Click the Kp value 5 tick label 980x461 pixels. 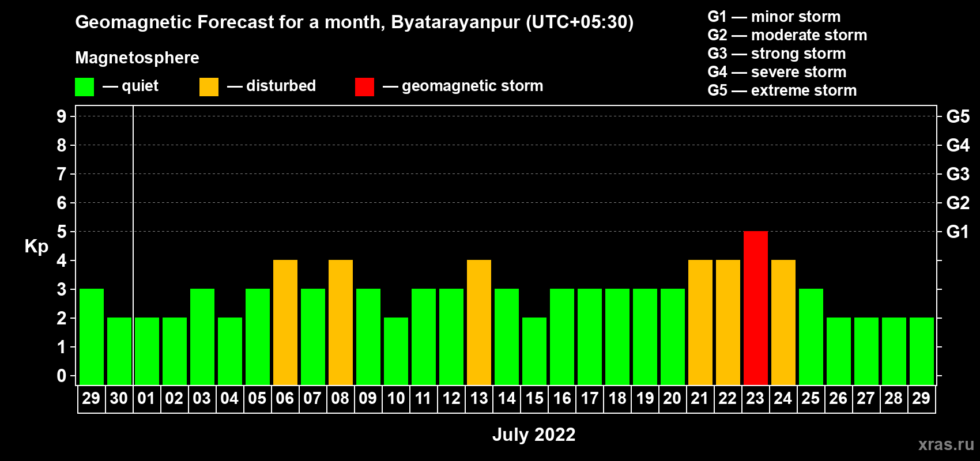click(62, 232)
